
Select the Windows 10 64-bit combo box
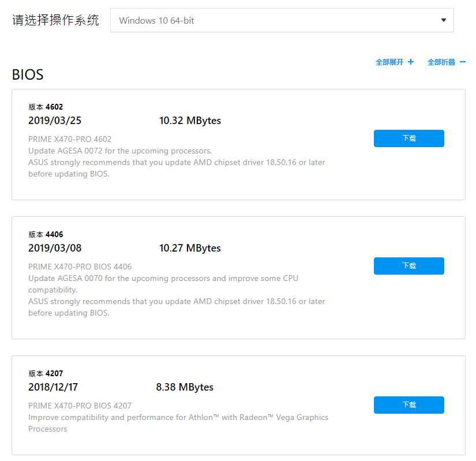[282, 20]
